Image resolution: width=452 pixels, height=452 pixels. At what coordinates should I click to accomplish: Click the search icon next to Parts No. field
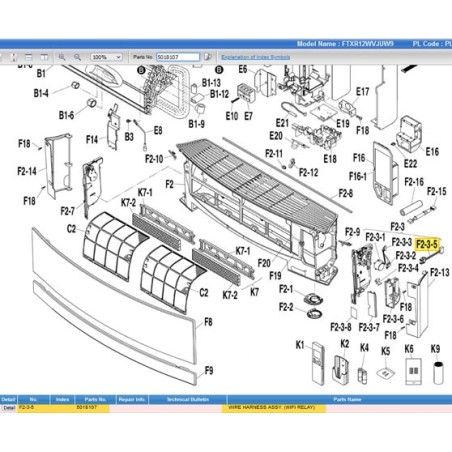tap(208, 57)
